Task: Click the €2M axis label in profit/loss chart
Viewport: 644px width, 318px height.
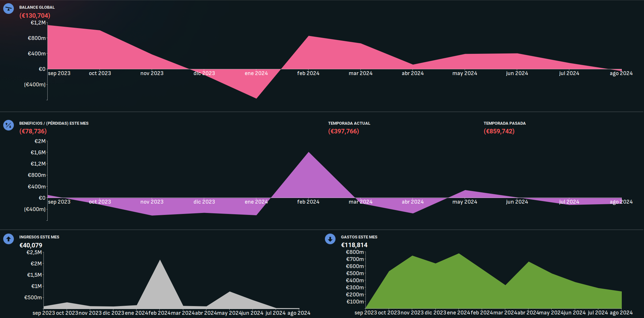Action: point(40,141)
